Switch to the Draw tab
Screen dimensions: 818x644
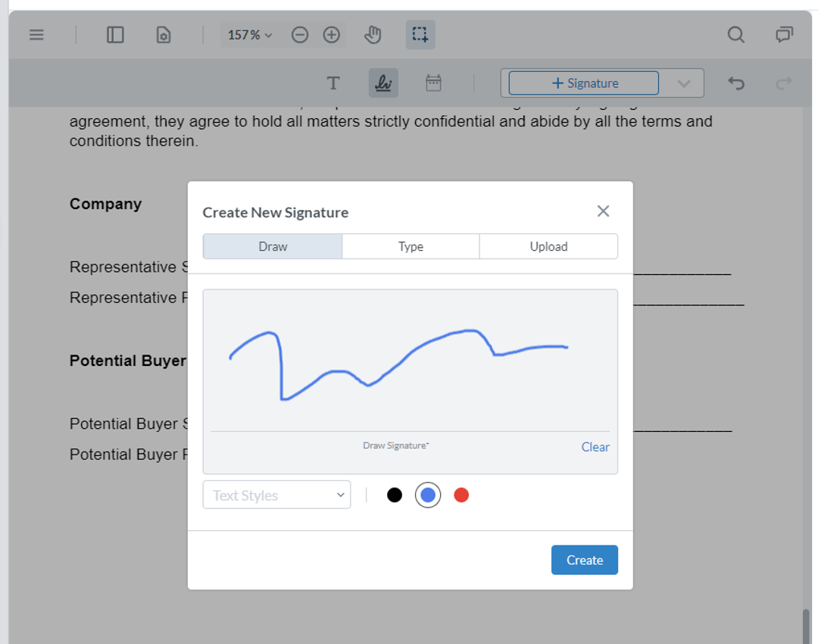pos(273,246)
